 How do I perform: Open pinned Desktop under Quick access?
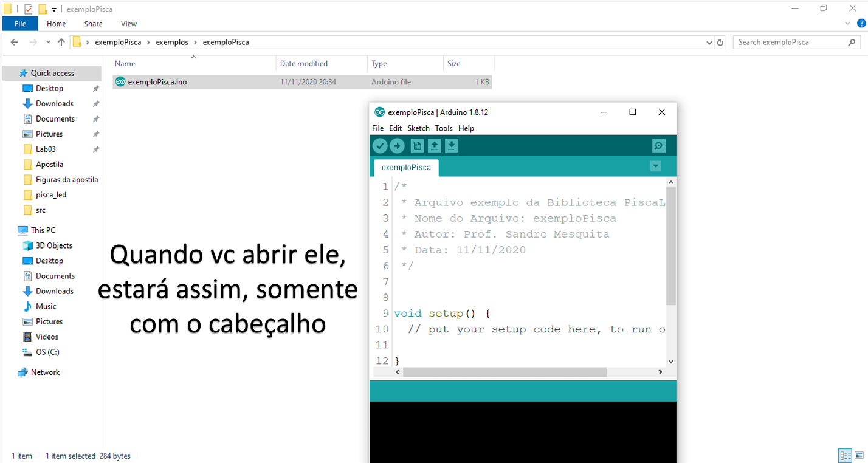49,88
